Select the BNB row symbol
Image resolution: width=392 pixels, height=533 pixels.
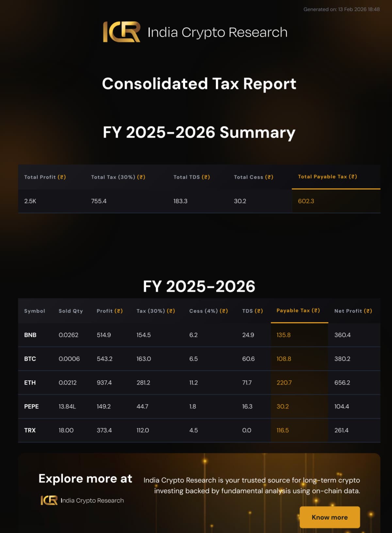[30, 335]
